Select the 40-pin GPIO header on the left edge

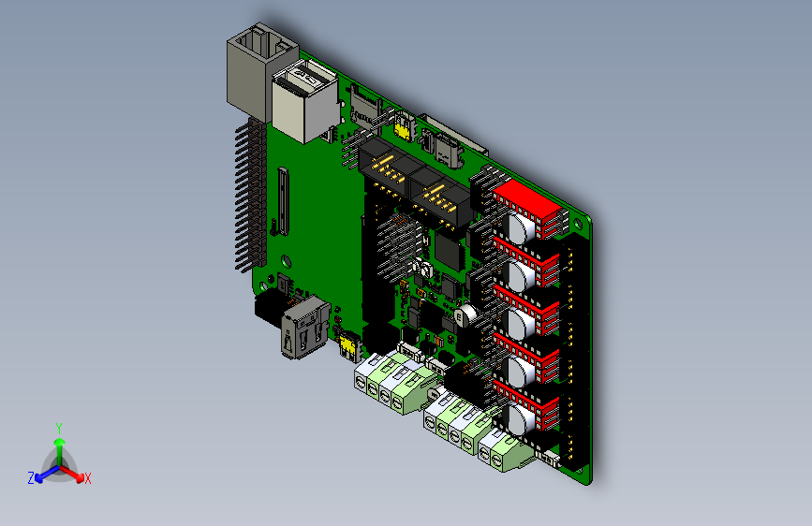coord(251,194)
